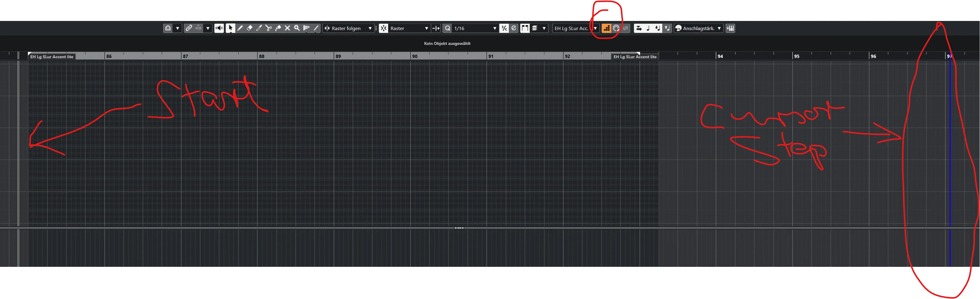Click the greyed-out icon after the dial icon
Screen dimensions: 980x299
pos(626,28)
